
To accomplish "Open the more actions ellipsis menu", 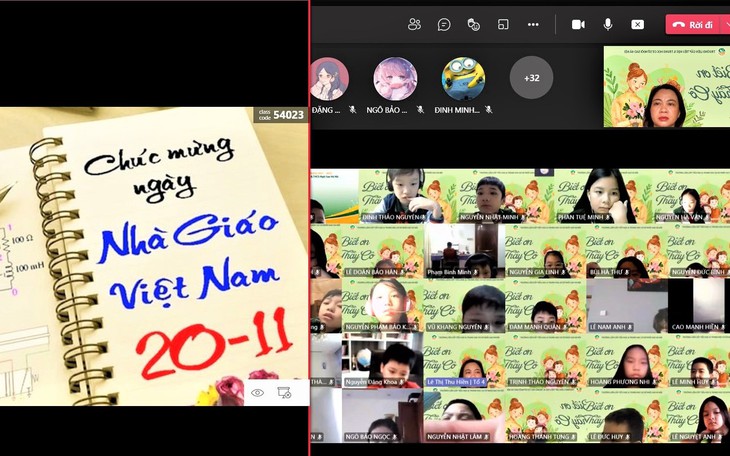I will pyautogui.click(x=533, y=25).
